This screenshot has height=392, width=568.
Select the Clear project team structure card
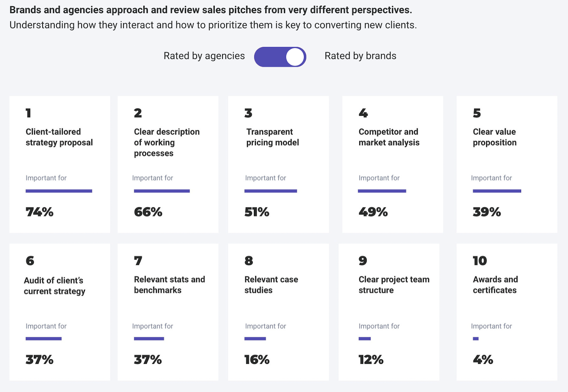(x=389, y=312)
